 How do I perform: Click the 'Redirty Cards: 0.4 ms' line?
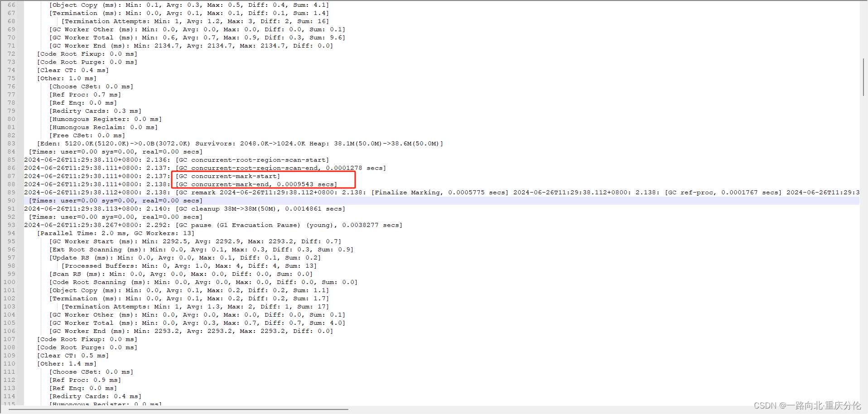coord(96,396)
